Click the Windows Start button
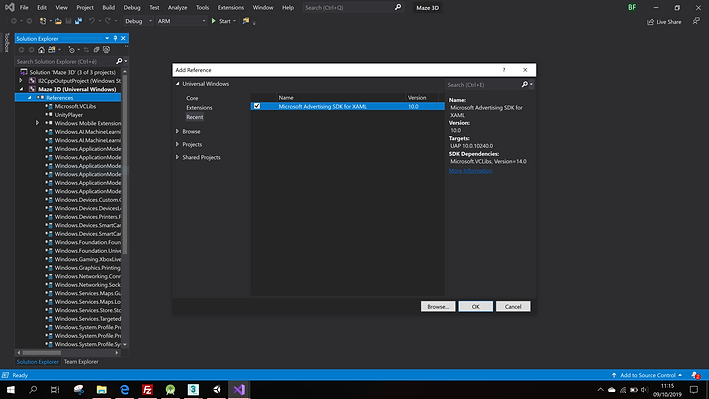This screenshot has width=709, height=399. (10, 390)
